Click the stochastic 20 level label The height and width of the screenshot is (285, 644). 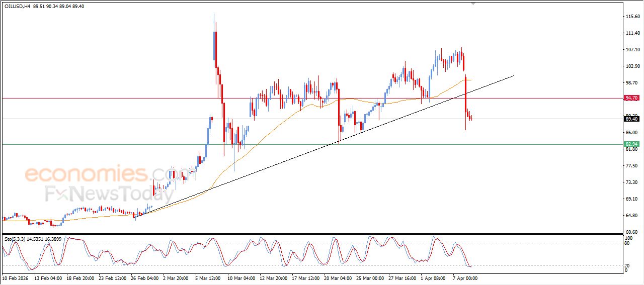[626, 265]
